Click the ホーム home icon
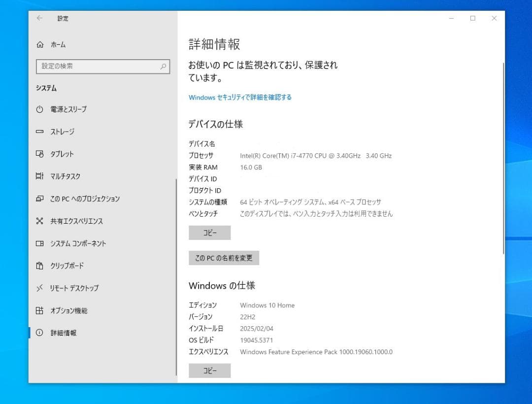 coord(40,44)
